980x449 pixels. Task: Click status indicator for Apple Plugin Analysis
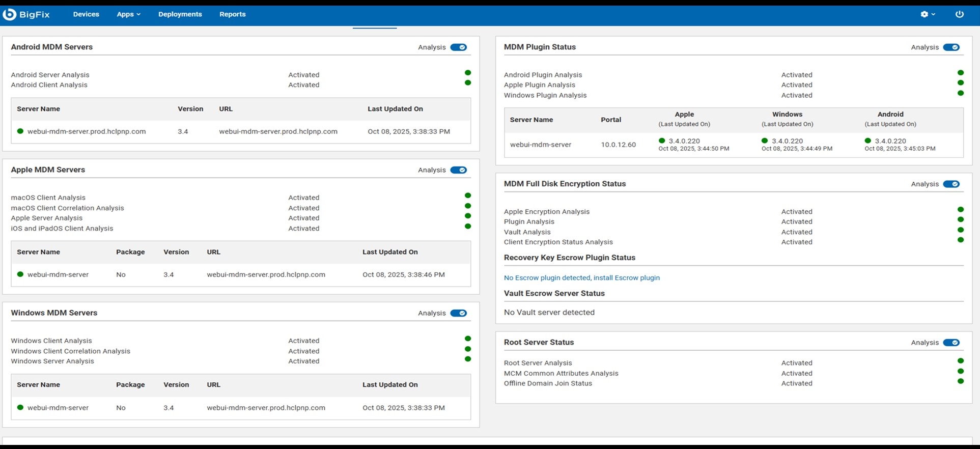(x=961, y=83)
